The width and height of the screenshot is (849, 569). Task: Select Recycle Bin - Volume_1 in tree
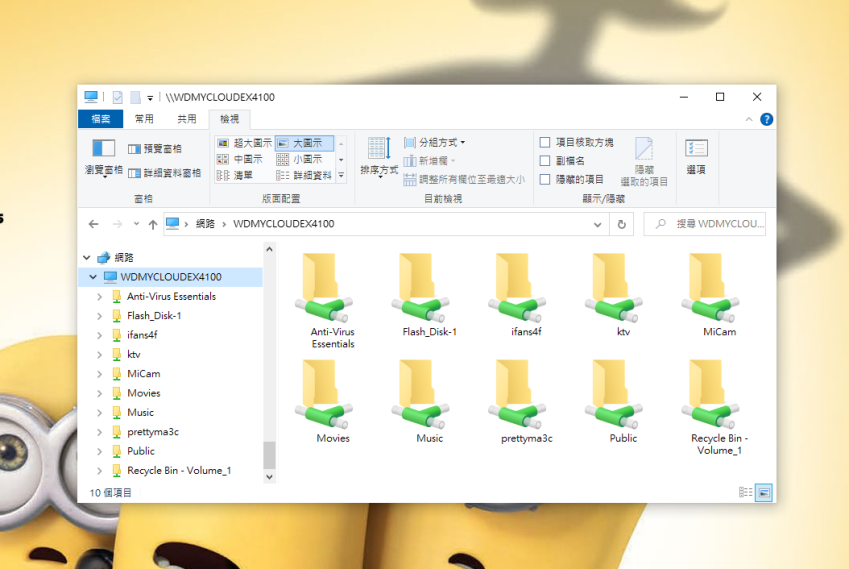click(x=179, y=471)
